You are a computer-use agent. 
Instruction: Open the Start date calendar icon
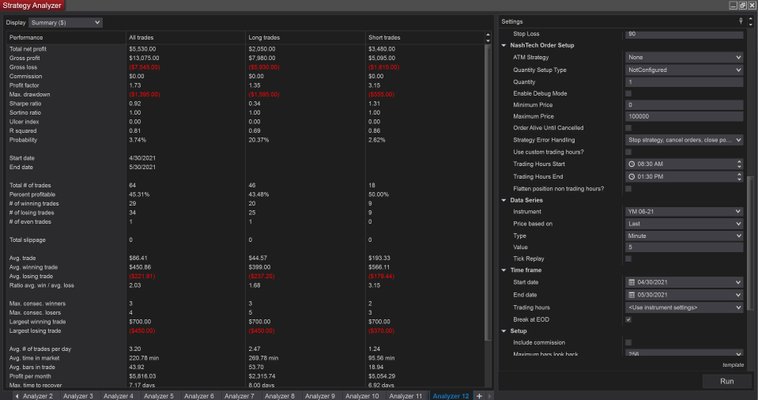tap(631, 282)
